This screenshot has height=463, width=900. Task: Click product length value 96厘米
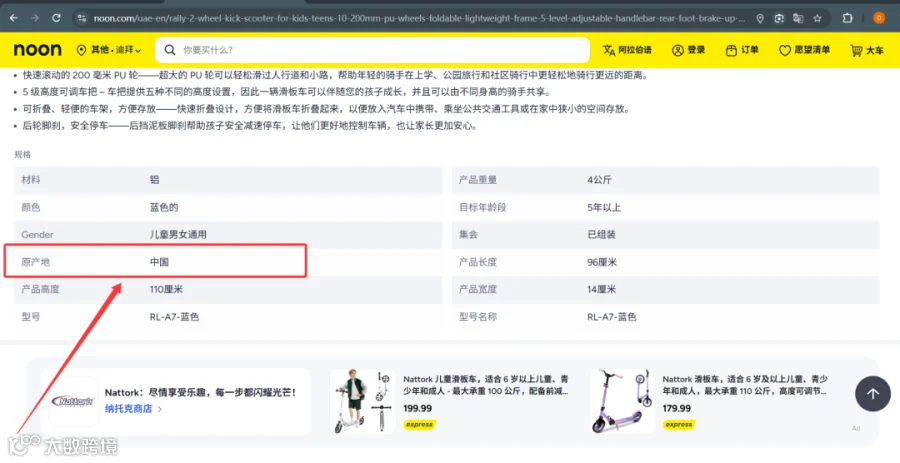(x=602, y=262)
